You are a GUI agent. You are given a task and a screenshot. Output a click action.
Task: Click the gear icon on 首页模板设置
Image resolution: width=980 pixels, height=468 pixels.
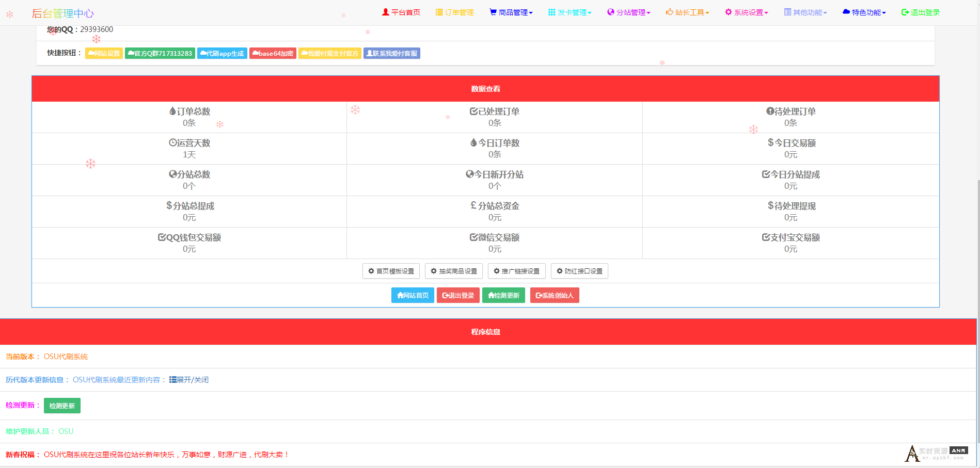371,271
